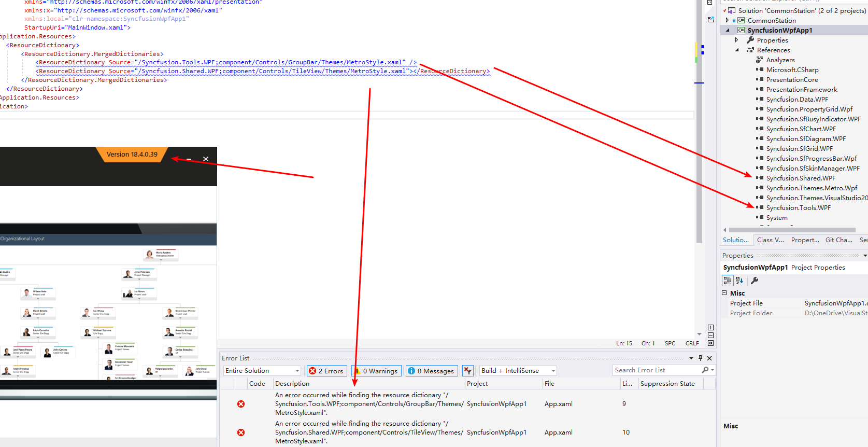Sort Error List by Code column
The image size is (868, 447).
[x=260, y=384]
